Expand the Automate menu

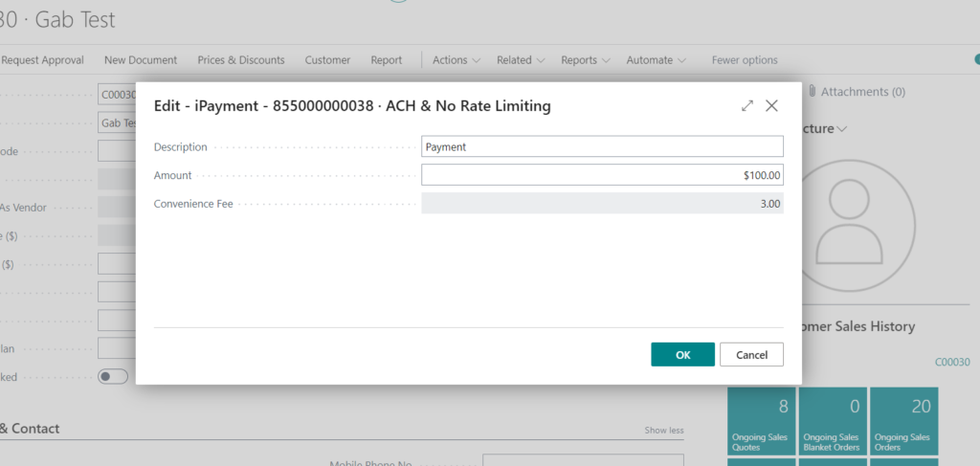click(x=656, y=60)
